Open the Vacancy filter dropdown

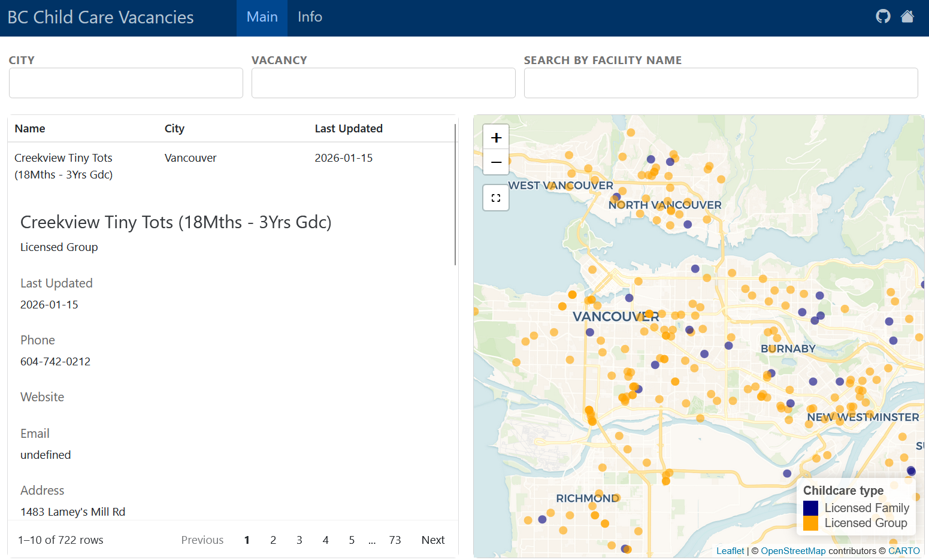383,83
